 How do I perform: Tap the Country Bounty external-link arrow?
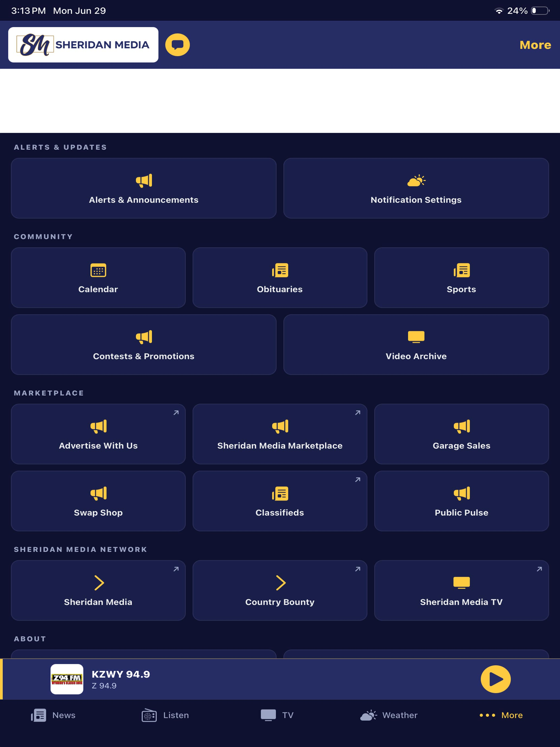click(x=358, y=569)
